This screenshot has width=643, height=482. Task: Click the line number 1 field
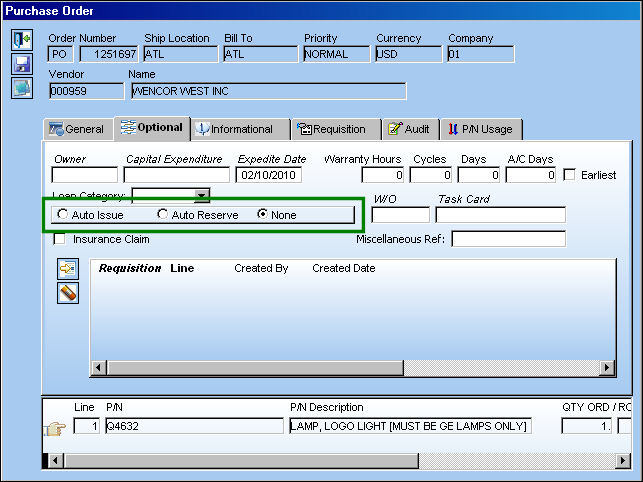click(x=87, y=426)
